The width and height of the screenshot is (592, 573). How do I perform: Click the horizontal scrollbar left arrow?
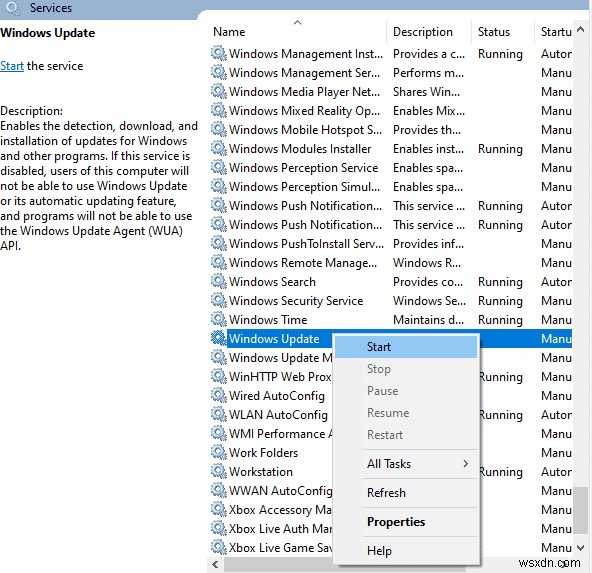click(215, 565)
